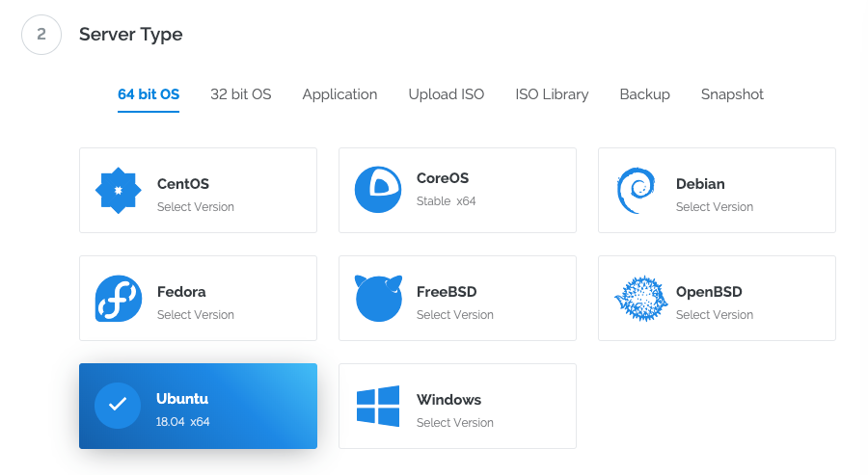Select the ISO Library tab

click(x=552, y=94)
